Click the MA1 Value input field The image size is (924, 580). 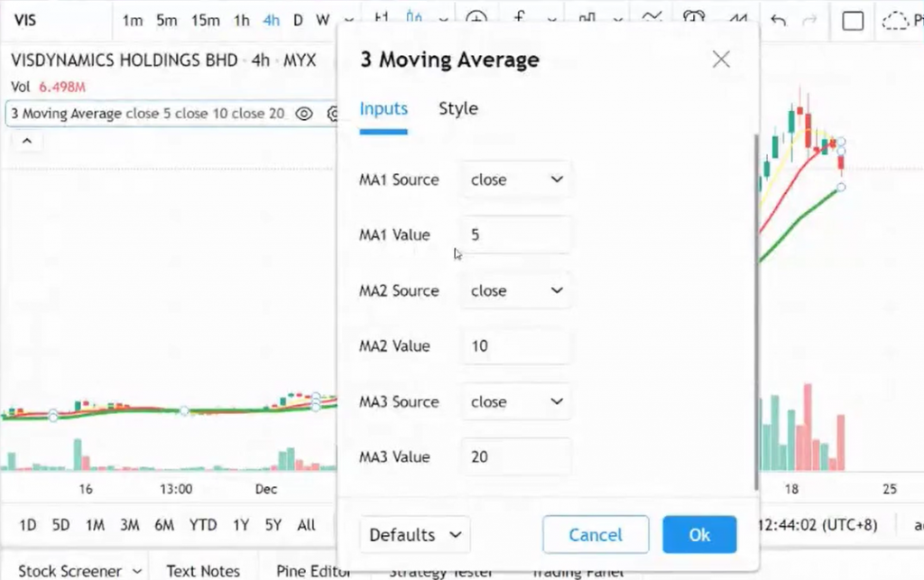(517, 235)
